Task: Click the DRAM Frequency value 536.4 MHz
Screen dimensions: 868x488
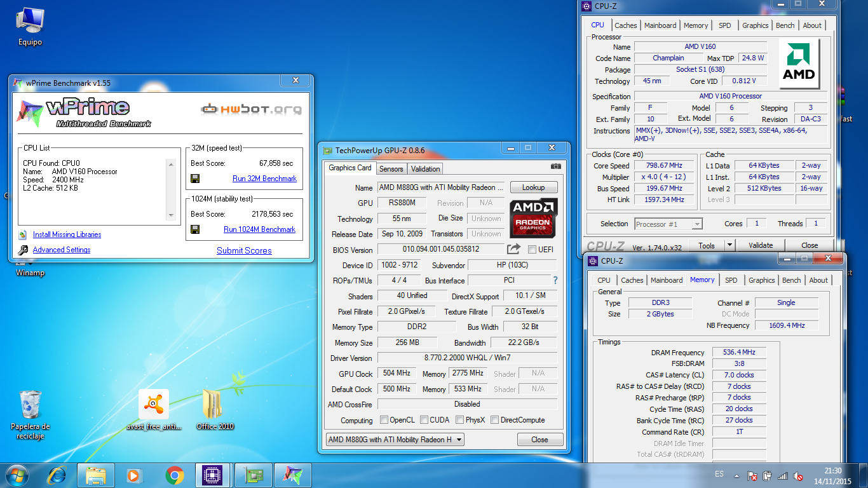Action: (739, 353)
